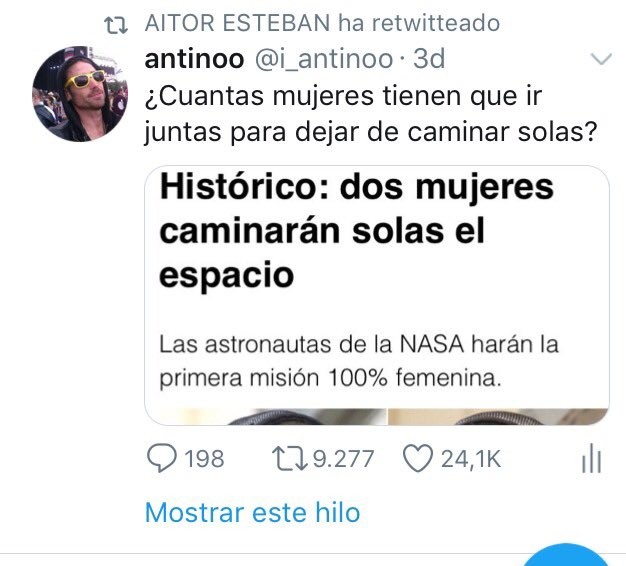626x566 pixels.
Task: Retweet the antinoo tweet
Action: click(x=289, y=458)
